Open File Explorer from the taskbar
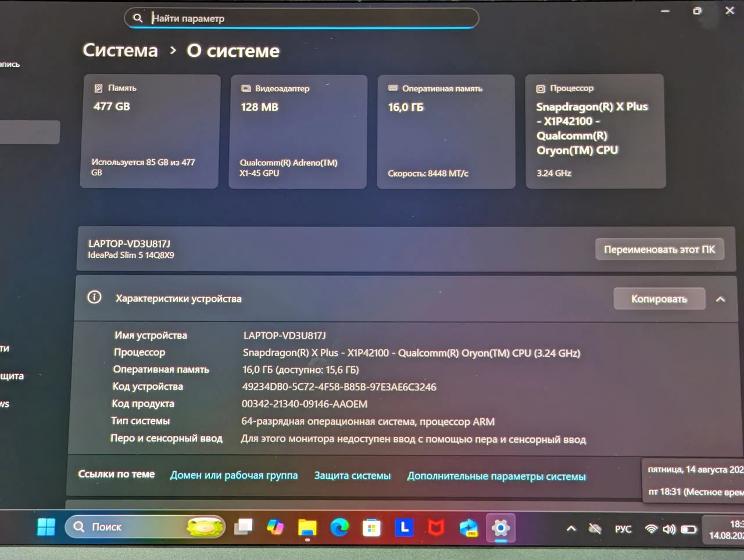744x560 pixels. click(x=307, y=527)
